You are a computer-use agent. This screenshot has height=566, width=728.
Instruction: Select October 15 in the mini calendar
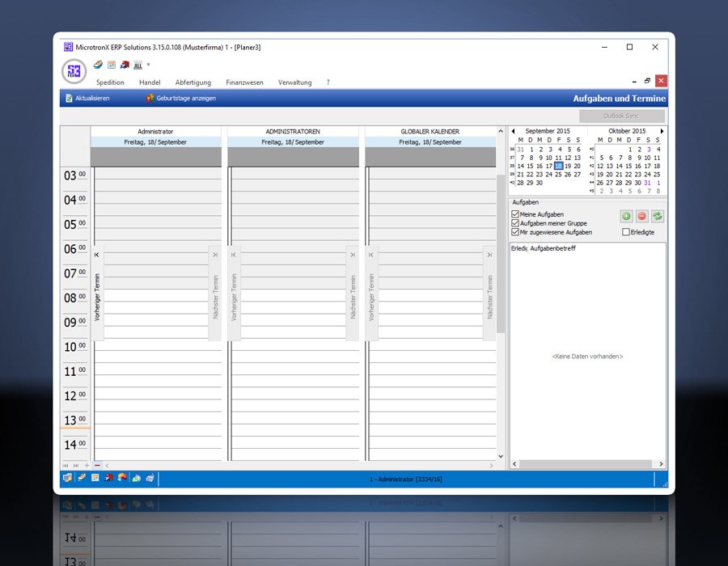(x=629, y=166)
